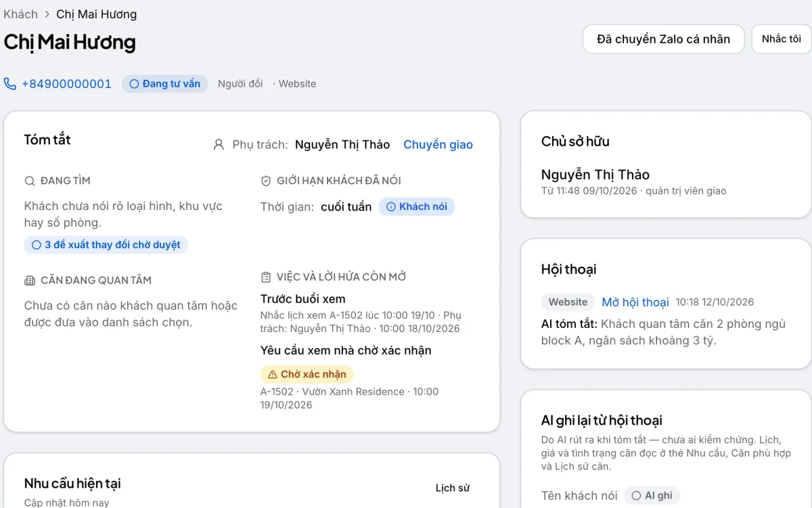The height and width of the screenshot is (508, 812).
Task: Open the 3 đề xuất thay đổi chờ duyệt badge
Action: (x=106, y=245)
